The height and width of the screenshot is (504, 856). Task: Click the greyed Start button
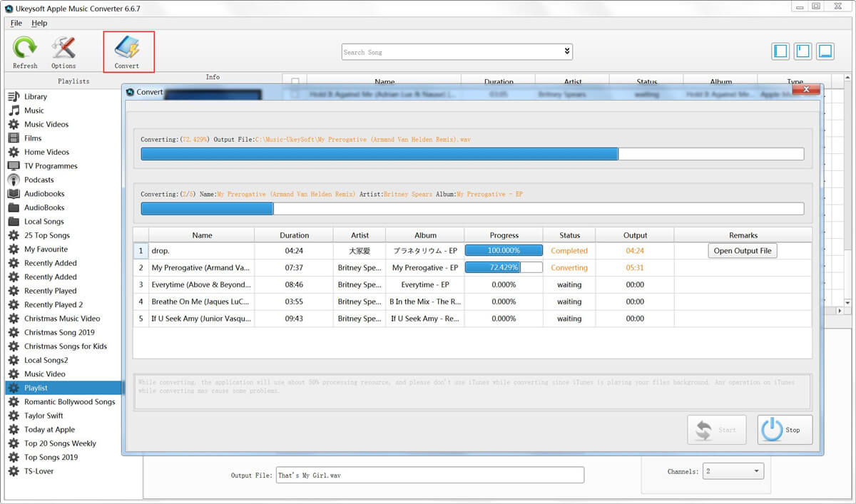coord(716,430)
